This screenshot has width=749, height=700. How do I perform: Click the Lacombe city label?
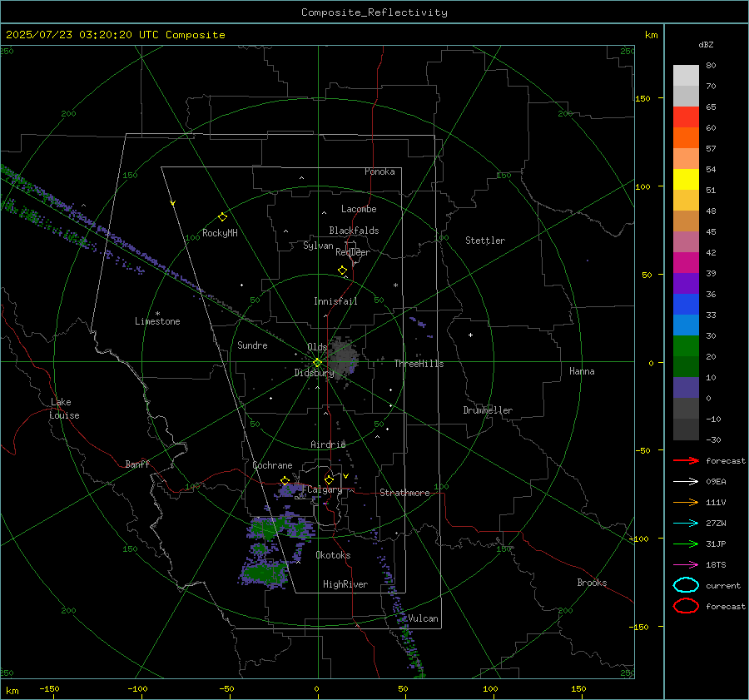359,209
